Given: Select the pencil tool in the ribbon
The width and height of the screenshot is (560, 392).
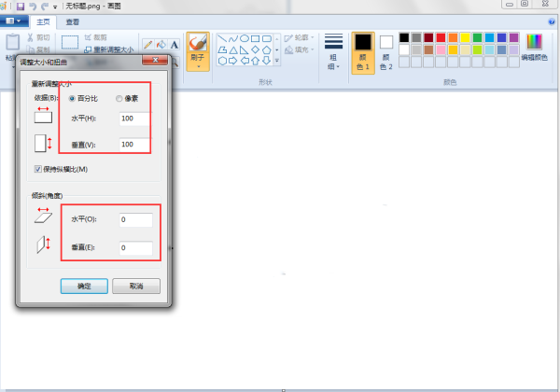Looking at the screenshot, I should [147, 43].
